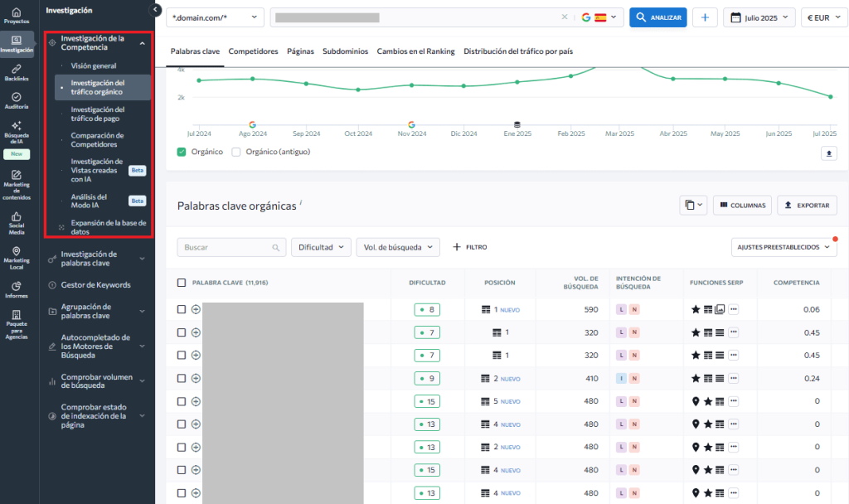
Task: Click the database marker at Ene 2025
Action: (x=517, y=124)
